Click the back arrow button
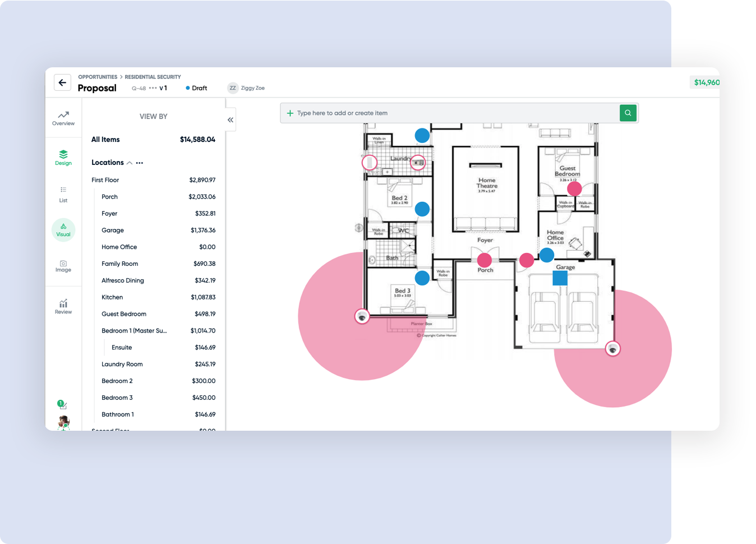This screenshot has width=756, height=544. 62,82
